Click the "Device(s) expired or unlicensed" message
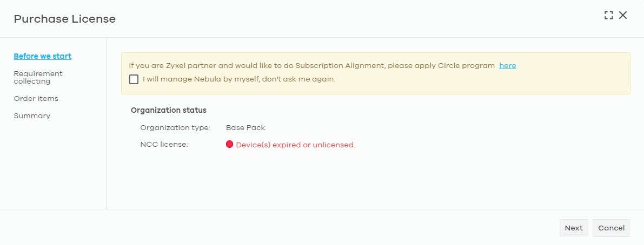Viewport: 644px width, 245px height. coord(296,145)
